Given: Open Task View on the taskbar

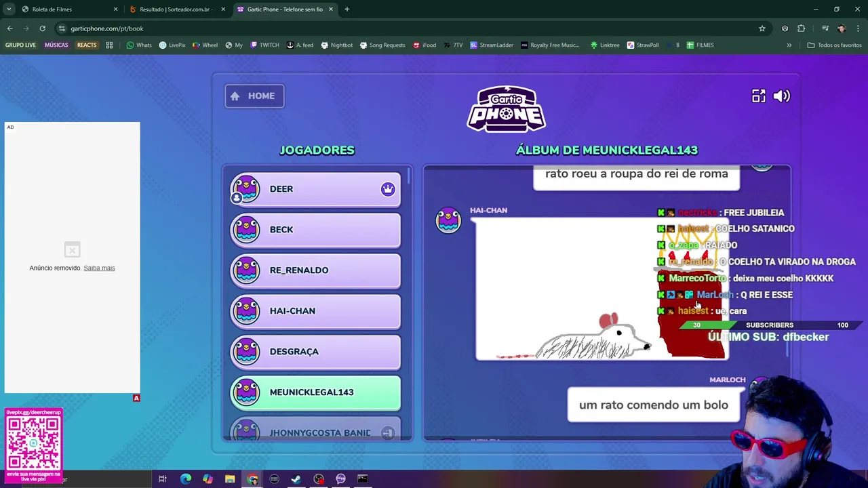Looking at the screenshot, I should 163,479.
